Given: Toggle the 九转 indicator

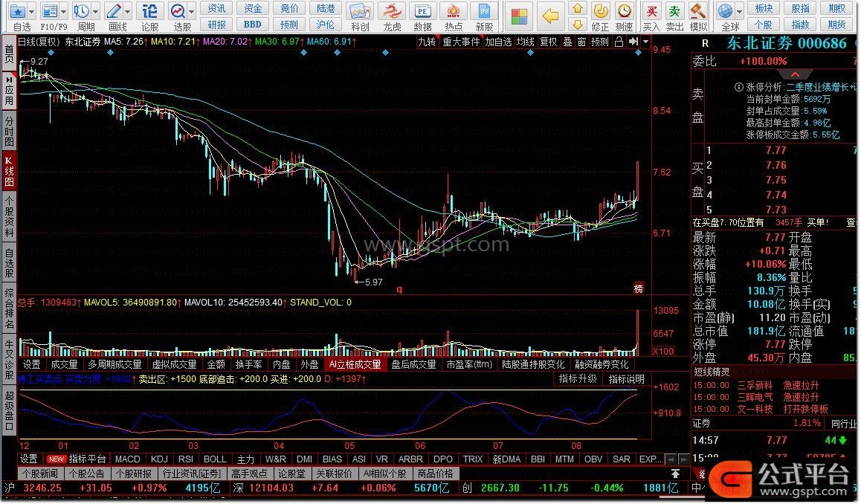Looking at the screenshot, I should 427,42.
